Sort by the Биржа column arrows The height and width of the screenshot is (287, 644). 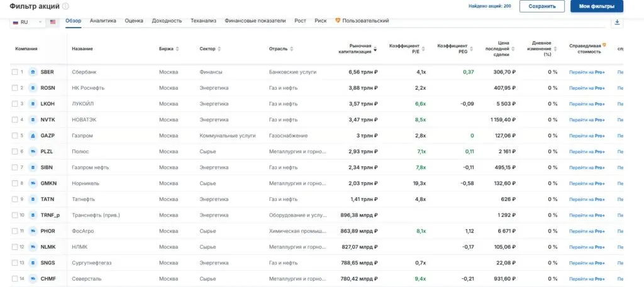click(x=177, y=49)
